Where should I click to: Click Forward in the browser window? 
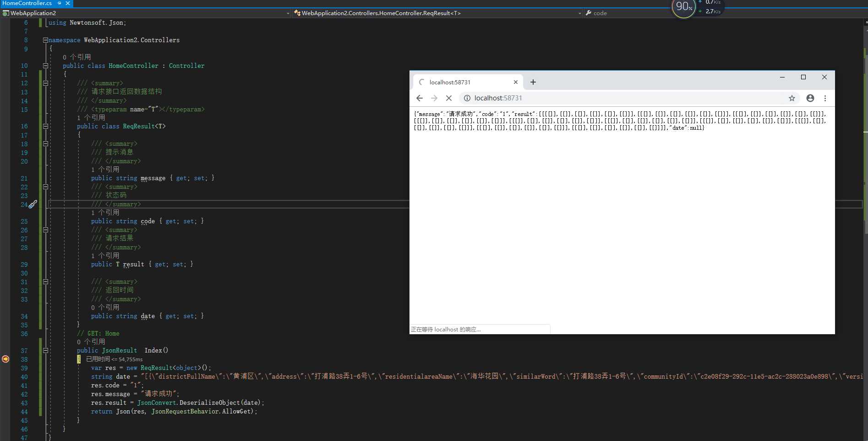(434, 98)
